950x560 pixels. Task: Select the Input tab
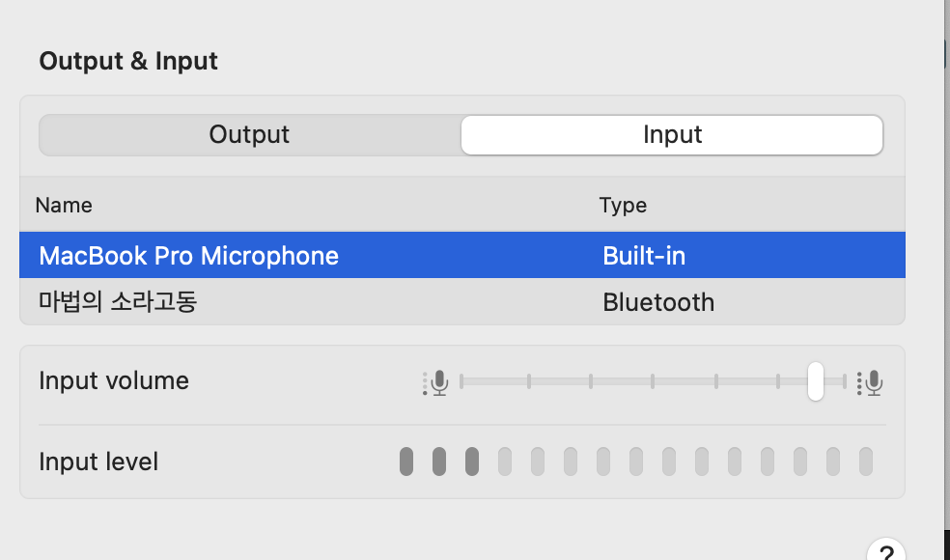[672, 135]
